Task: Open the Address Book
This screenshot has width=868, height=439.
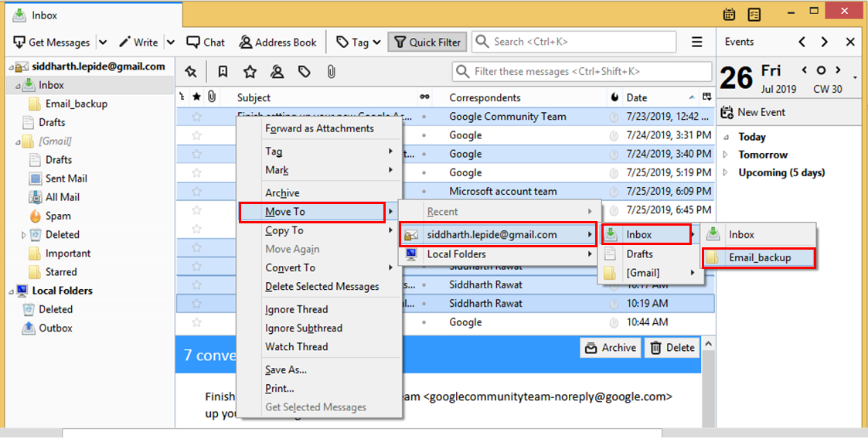Action: pos(278,42)
